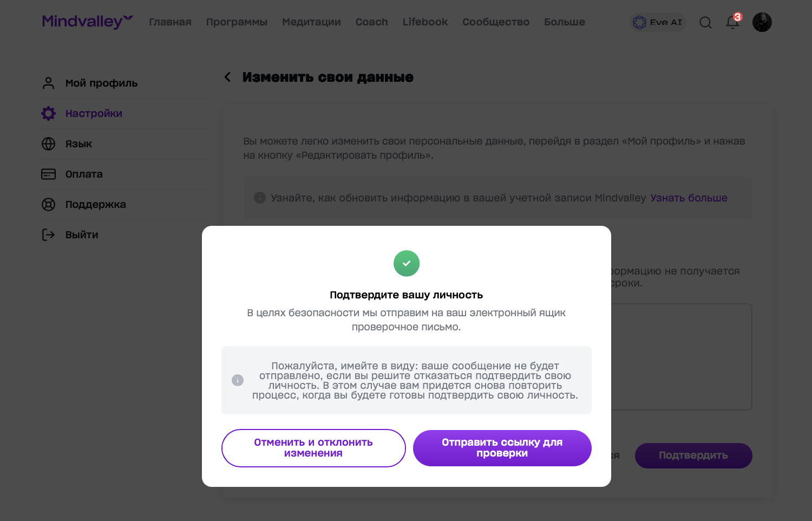Click the user avatar picture
The image size is (812, 521).
tap(762, 22)
